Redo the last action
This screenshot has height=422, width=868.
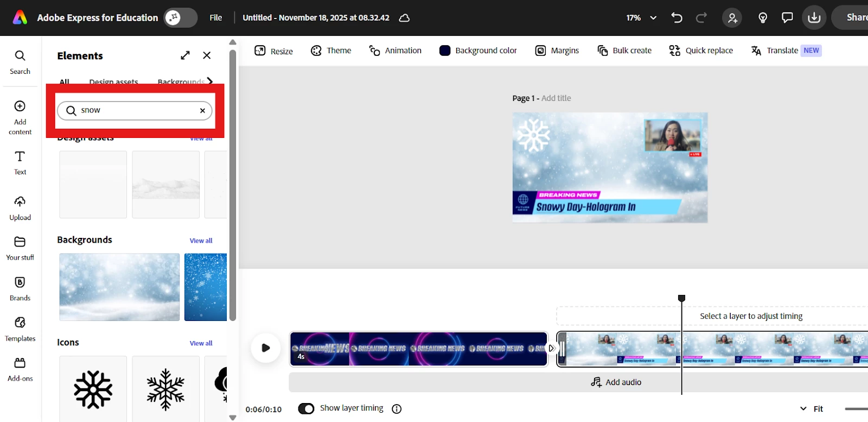(x=701, y=18)
